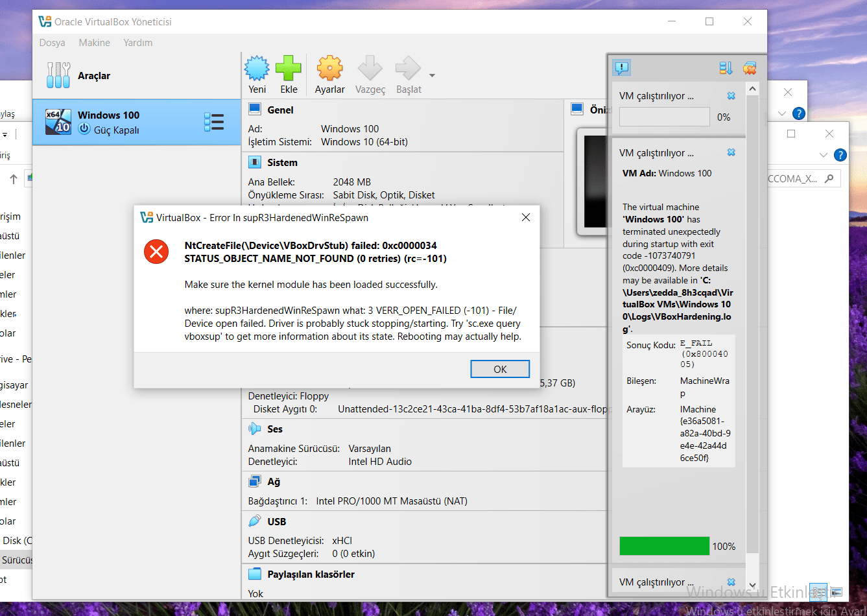Select the 'Intel HD Audio' Denetleyici value
Image resolution: width=867 pixels, height=616 pixels.
(380, 462)
